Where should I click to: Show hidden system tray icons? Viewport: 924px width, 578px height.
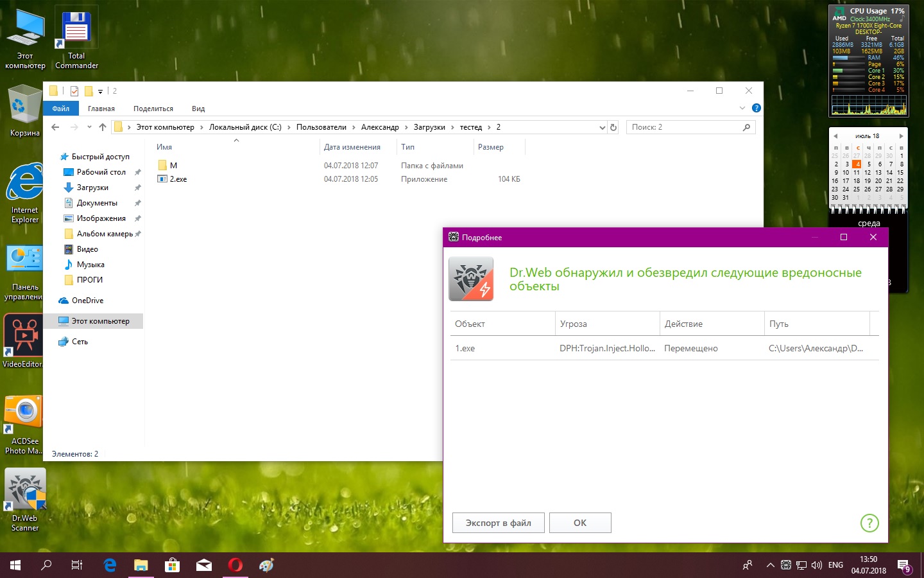(x=770, y=565)
